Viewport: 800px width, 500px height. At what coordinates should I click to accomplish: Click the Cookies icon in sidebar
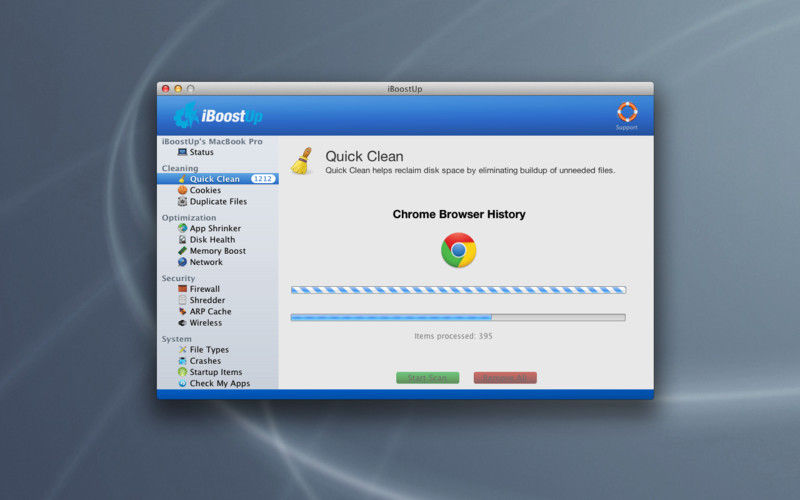182,190
